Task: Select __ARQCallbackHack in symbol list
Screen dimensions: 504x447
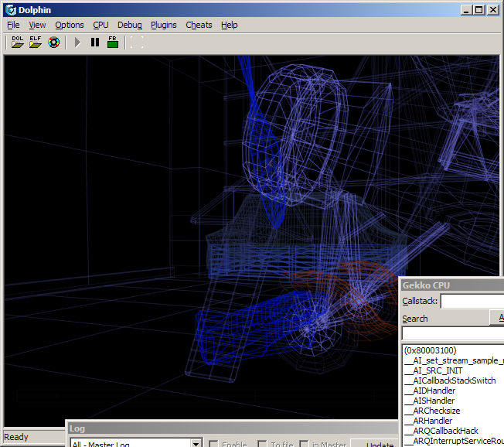Action: click(441, 431)
